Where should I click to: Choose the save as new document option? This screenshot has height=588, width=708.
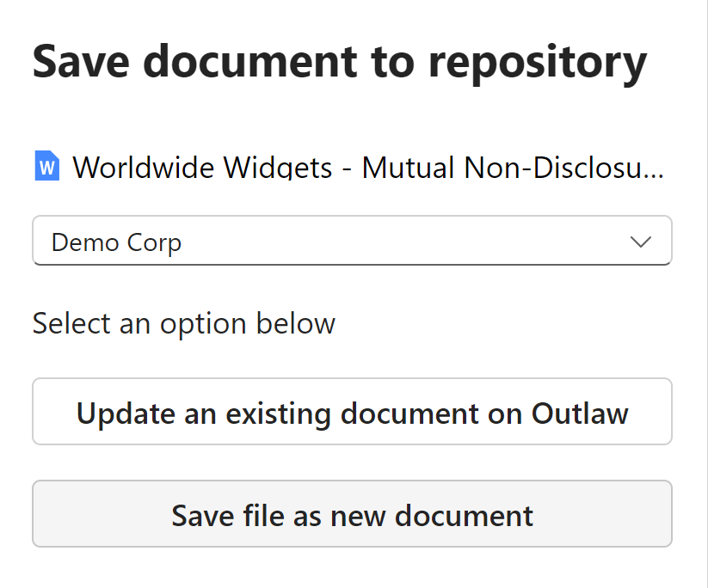351,514
